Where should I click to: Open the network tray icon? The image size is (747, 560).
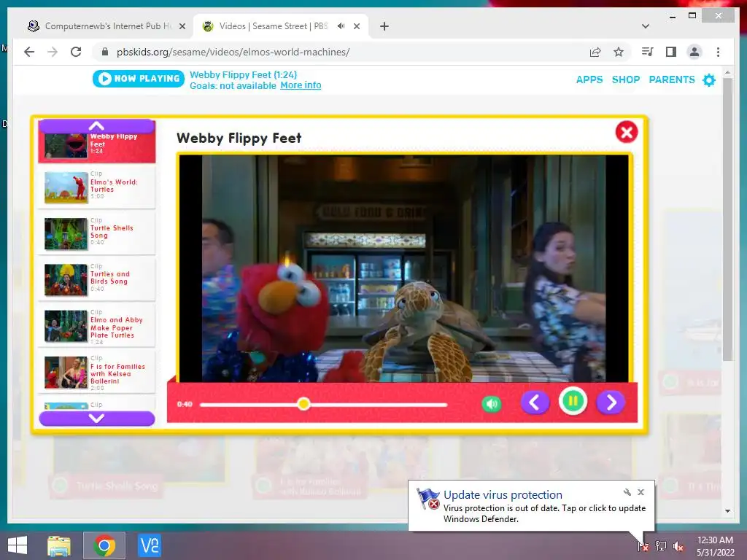[x=661, y=546]
